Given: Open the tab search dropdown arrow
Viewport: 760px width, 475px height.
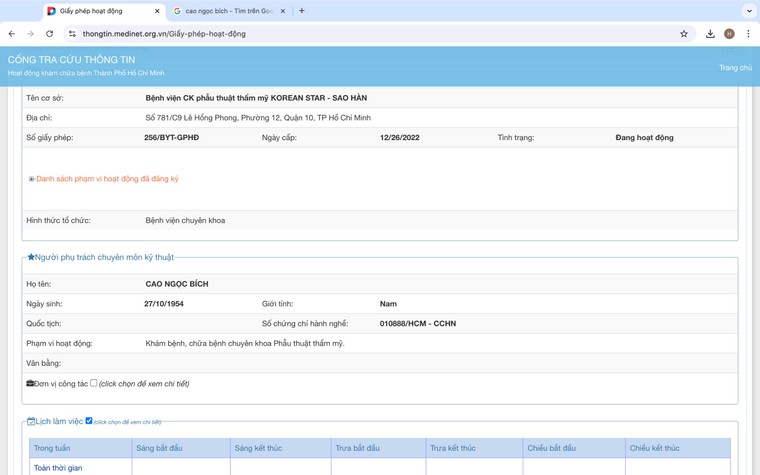Looking at the screenshot, I should coord(749,11).
